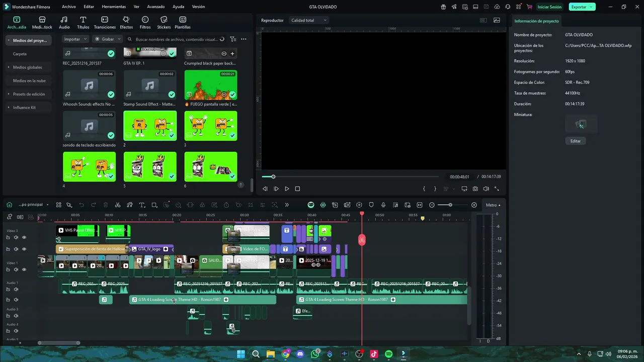Start voiceover recording with the microphone icon

tap(383, 205)
